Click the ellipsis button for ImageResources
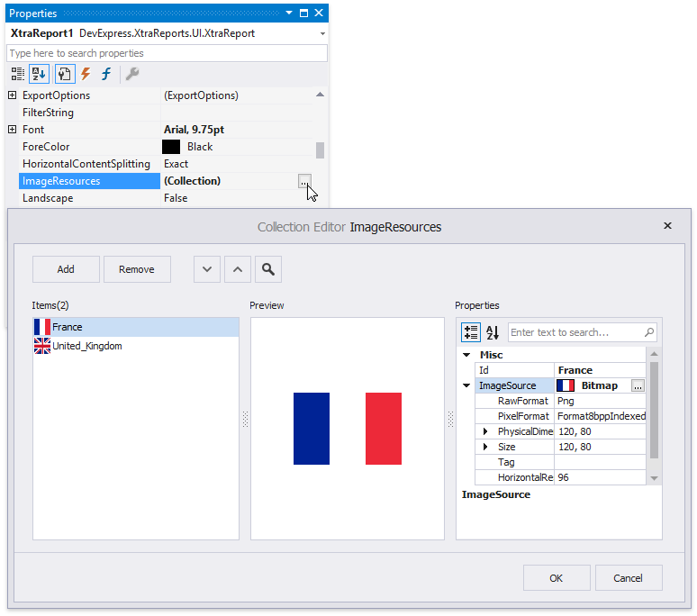697x616 pixels. 304,181
